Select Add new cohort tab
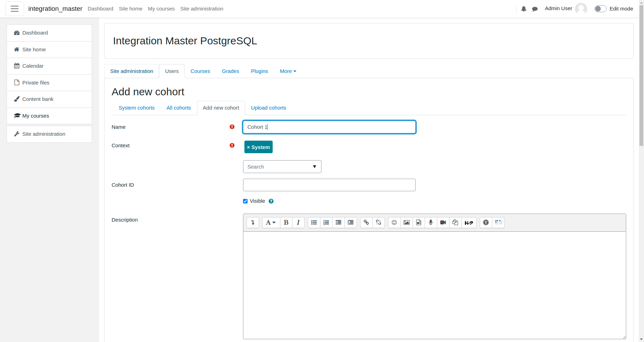 tap(221, 108)
